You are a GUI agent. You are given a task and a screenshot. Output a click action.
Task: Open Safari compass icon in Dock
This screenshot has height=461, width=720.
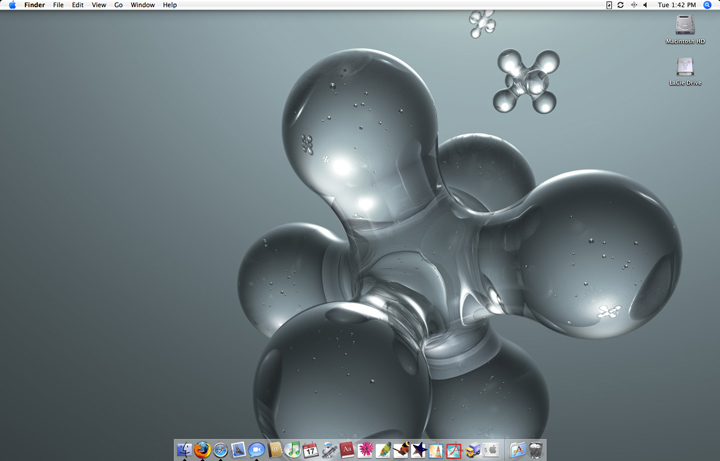click(220, 451)
